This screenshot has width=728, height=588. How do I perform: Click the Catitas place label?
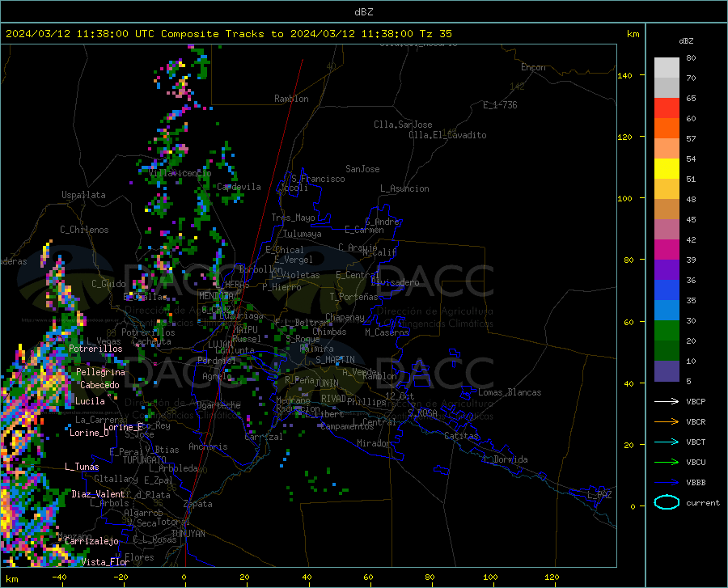[x=462, y=436]
